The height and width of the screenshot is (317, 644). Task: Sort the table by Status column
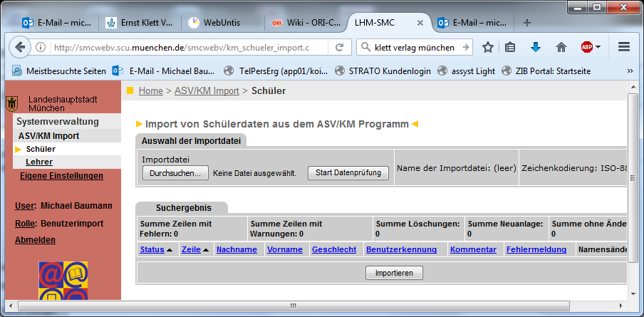(x=152, y=249)
